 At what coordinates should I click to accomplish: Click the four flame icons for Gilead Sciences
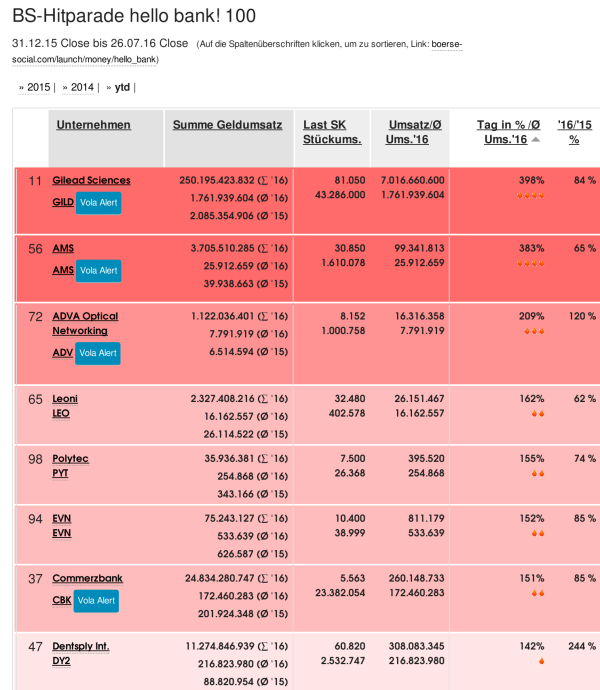click(x=530, y=196)
